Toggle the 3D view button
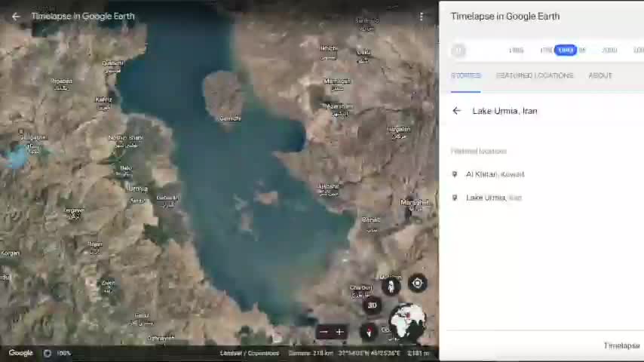 click(372, 305)
